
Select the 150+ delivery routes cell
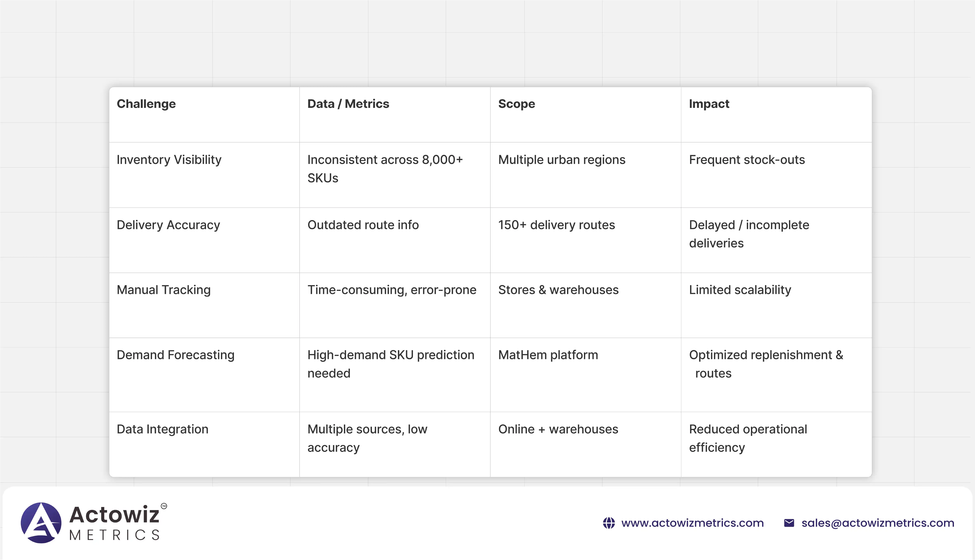click(x=556, y=225)
